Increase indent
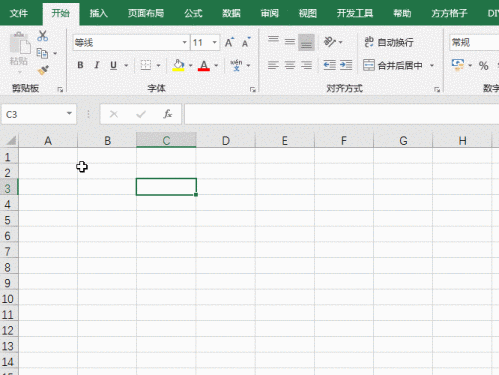Image resolution: width=499 pixels, height=375 pixels. click(346, 65)
